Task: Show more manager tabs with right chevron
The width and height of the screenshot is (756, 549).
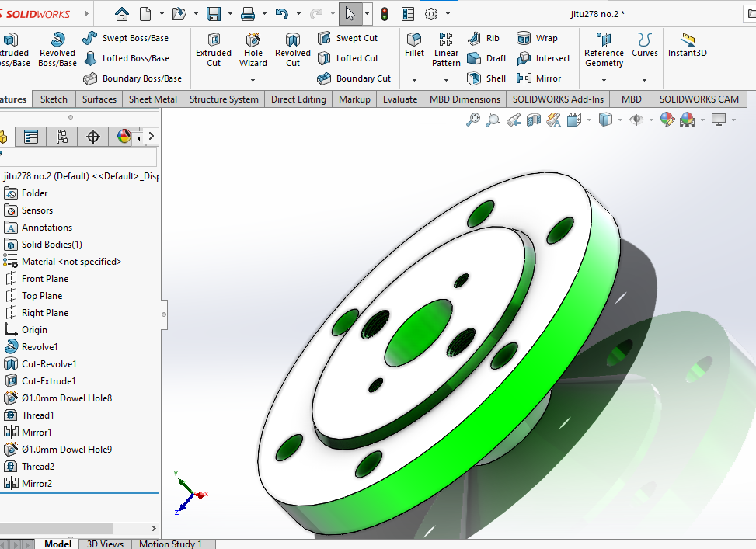Action: pyautogui.click(x=152, y=137)
